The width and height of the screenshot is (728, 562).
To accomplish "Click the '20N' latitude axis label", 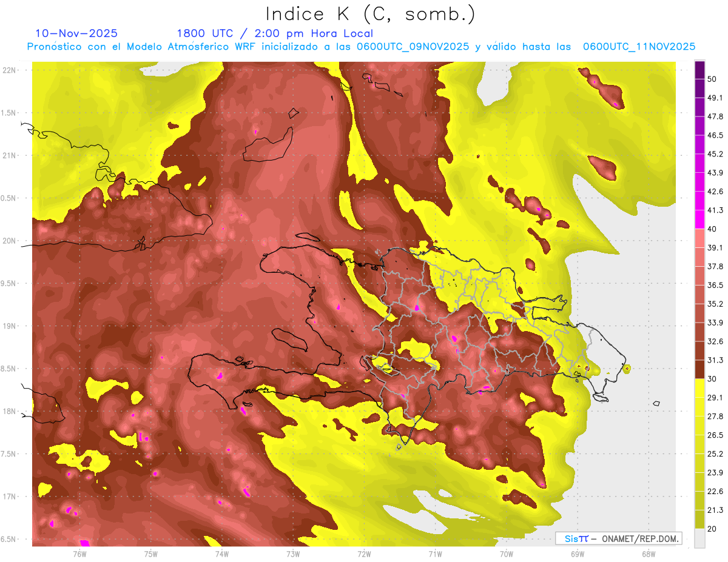I will pyautogui.click(x=9, y=241).
